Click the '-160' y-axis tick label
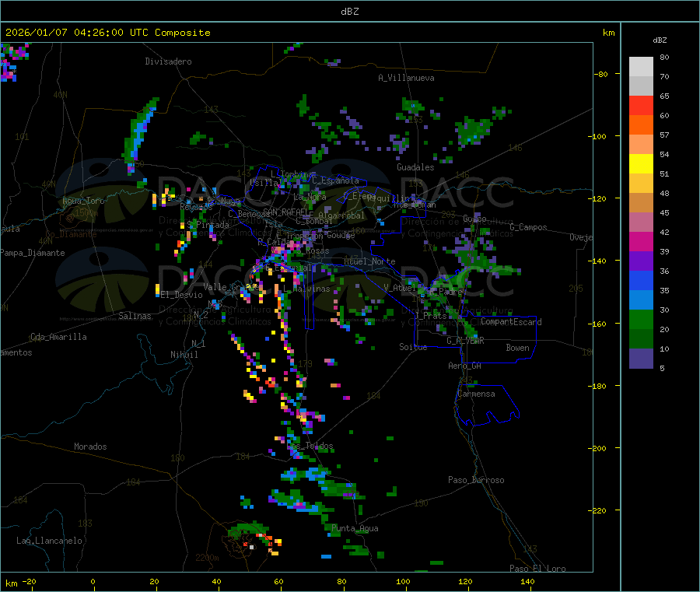Viewport: 700px width, 592px height. point(600,324)
